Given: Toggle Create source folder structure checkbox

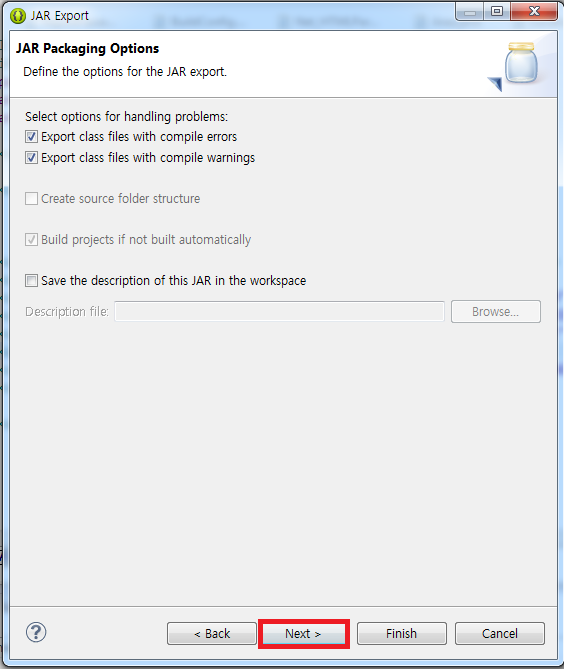Looking at the screenshot, I should [x=31, y=198].
